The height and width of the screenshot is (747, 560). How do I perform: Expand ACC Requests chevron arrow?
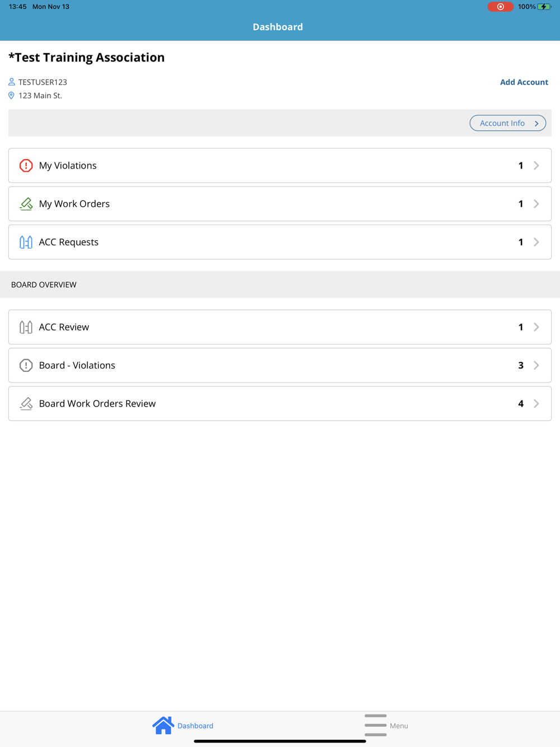coord(536,242)
